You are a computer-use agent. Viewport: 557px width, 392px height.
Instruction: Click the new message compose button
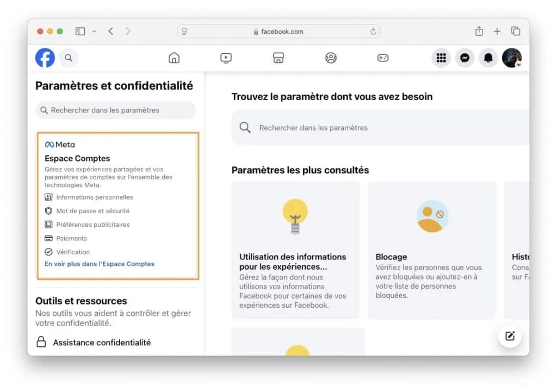[510, 336]
